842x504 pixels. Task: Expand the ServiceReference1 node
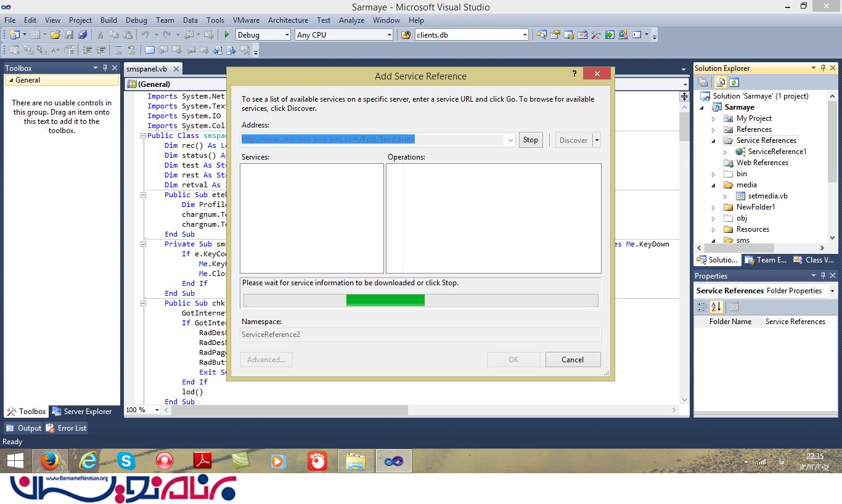click(x=726, y=152)
